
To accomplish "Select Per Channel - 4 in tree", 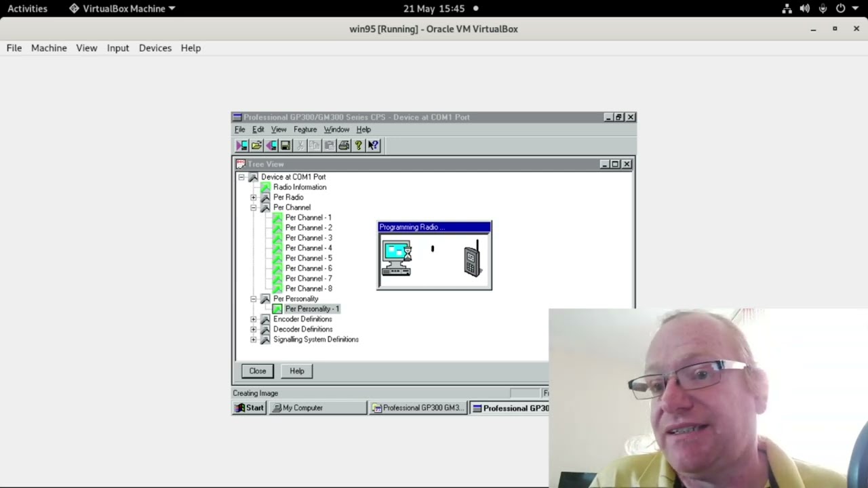I will (x=309, y=248).
